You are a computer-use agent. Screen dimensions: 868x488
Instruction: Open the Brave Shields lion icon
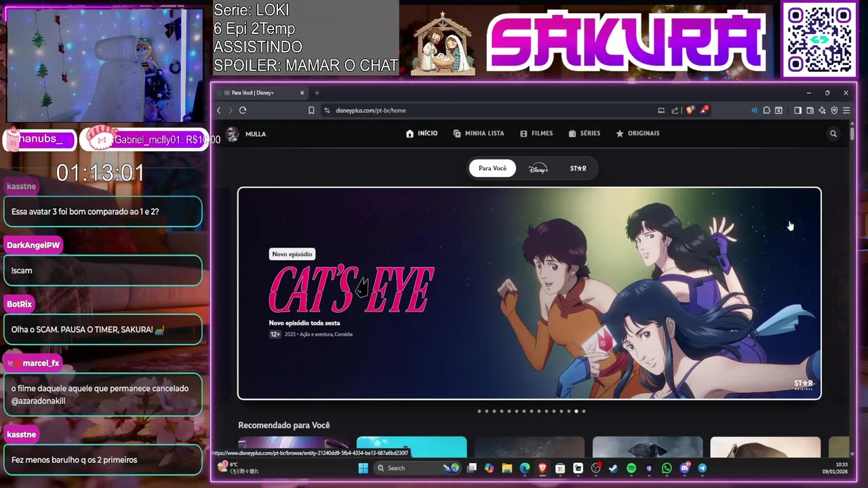coord(690,110)
